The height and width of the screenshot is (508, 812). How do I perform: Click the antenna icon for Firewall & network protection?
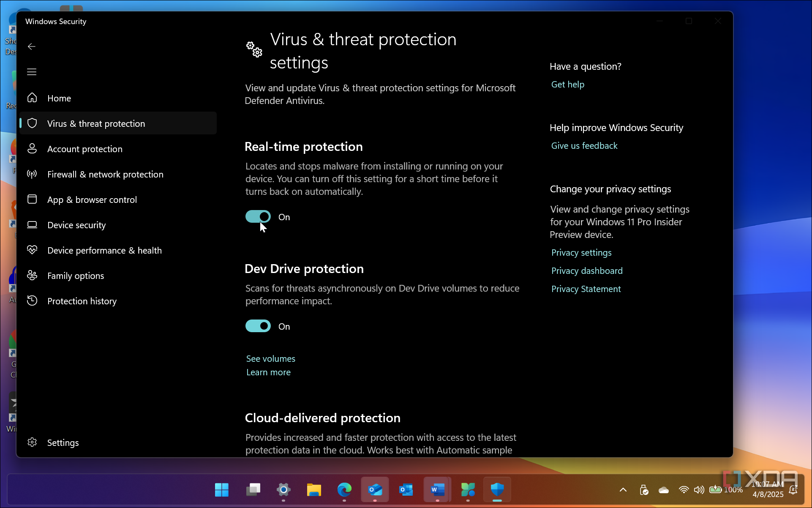[x=32, y=174]
